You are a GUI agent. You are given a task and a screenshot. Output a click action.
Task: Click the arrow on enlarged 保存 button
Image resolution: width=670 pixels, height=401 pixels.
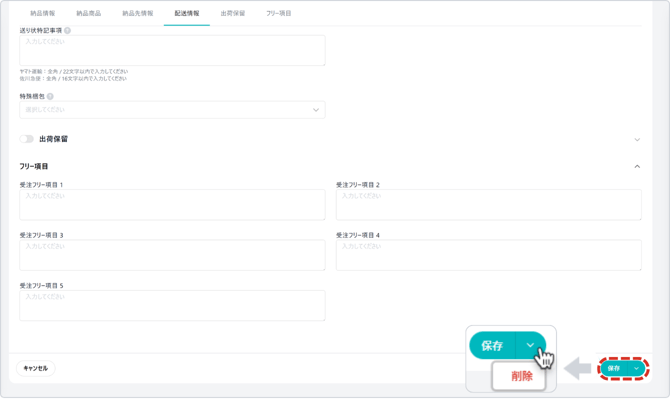click(531, 345)
